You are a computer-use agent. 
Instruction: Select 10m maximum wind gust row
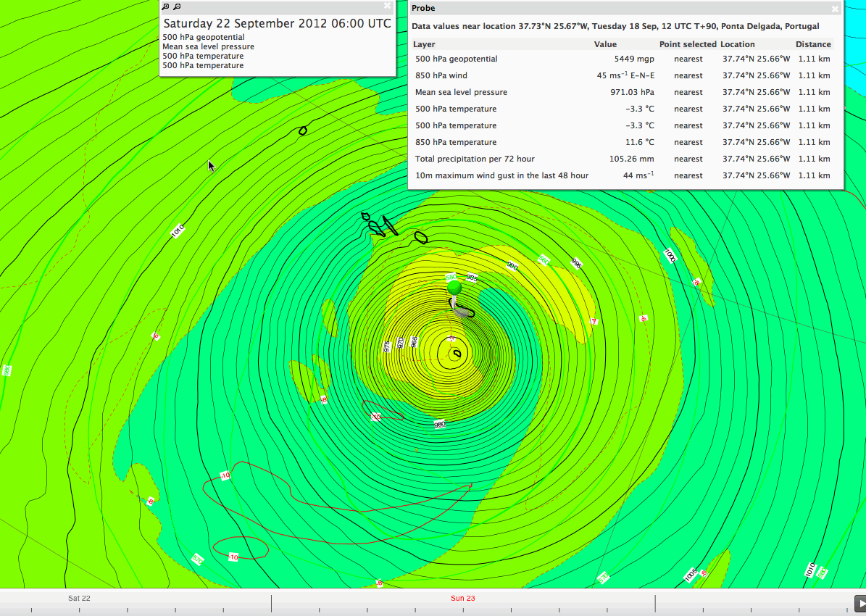point(501,175)
